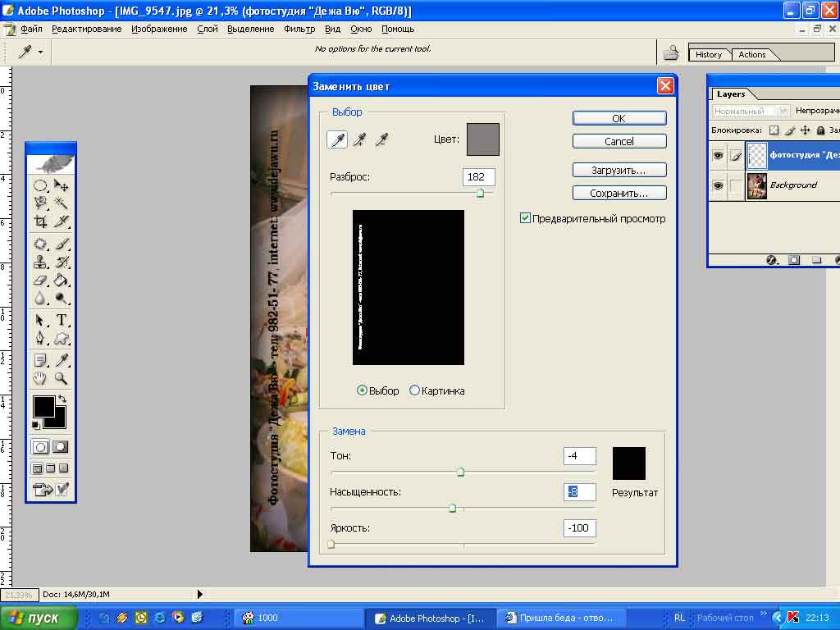Viewport: 840px width, 630px height.
Task: Switch to Quick Mask Mode
Action: [61, 447]
